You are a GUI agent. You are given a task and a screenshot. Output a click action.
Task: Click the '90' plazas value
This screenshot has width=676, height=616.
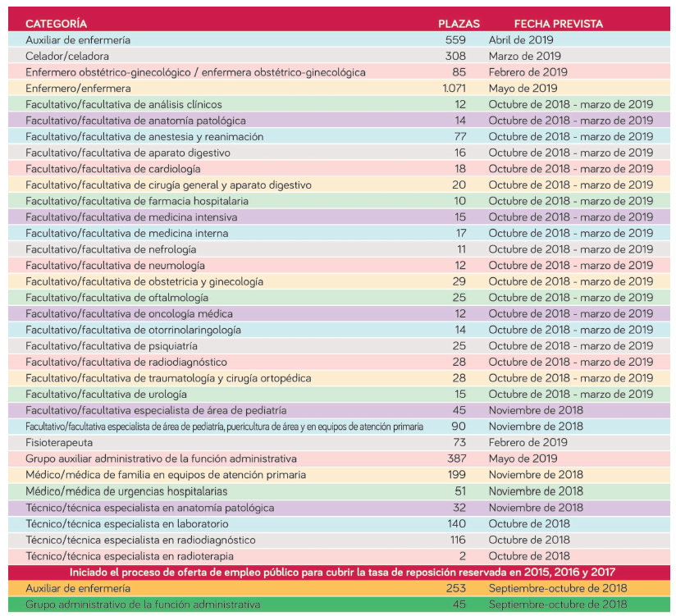tap(459, 427)
